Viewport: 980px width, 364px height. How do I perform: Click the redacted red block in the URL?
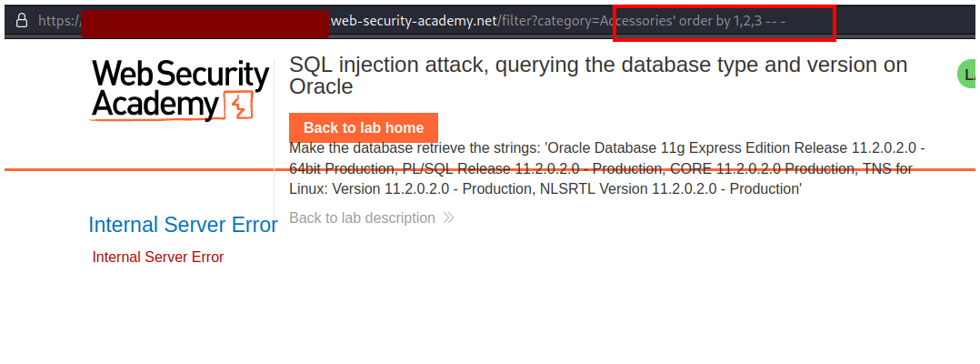pos(204,22)
